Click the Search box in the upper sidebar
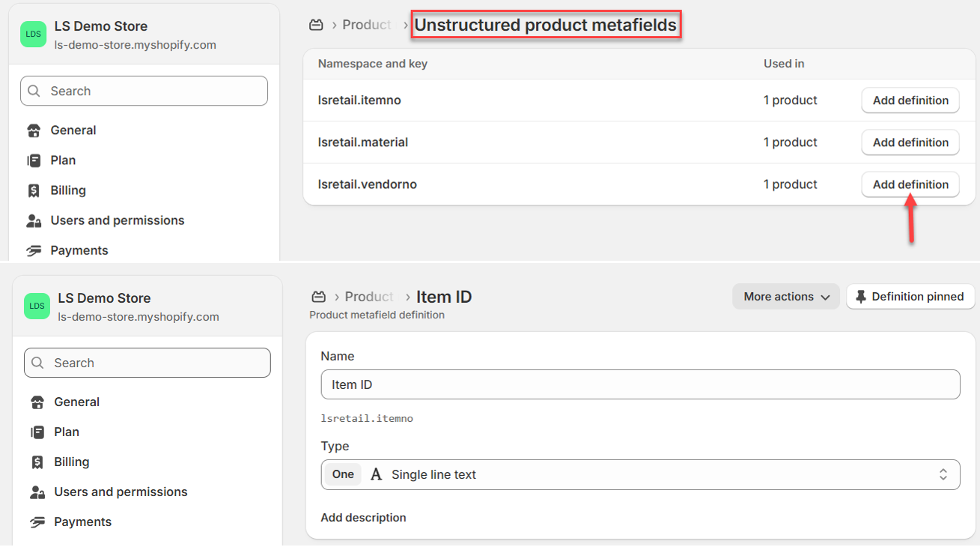 click(144, 91)
